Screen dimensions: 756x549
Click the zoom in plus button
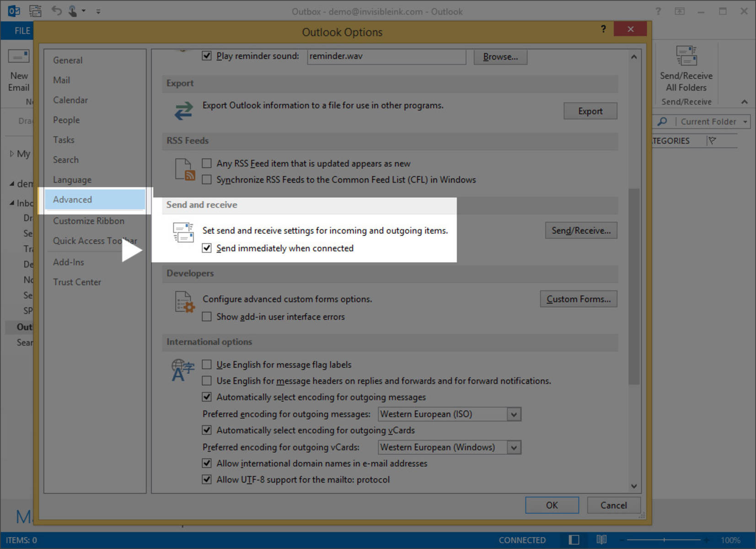(x=707, y=540)
